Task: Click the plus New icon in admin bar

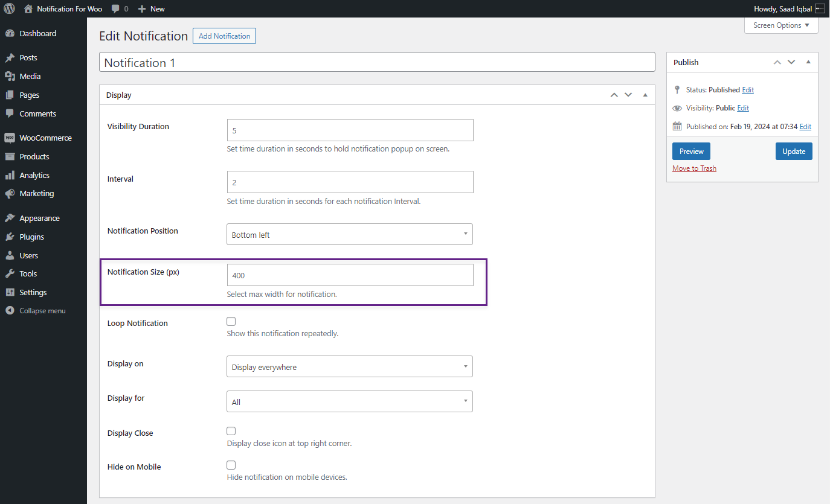Action: (142, 9)
